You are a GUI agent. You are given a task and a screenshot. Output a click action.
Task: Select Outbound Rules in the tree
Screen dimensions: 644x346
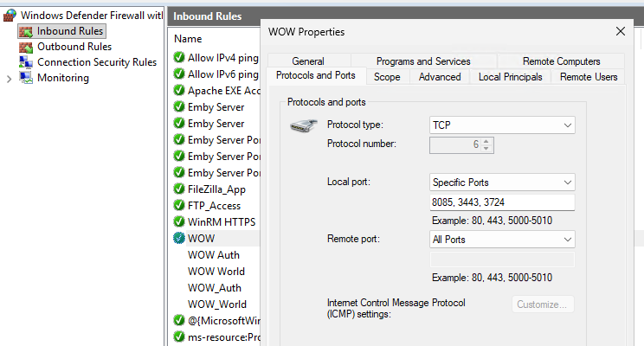coord(74,47)
